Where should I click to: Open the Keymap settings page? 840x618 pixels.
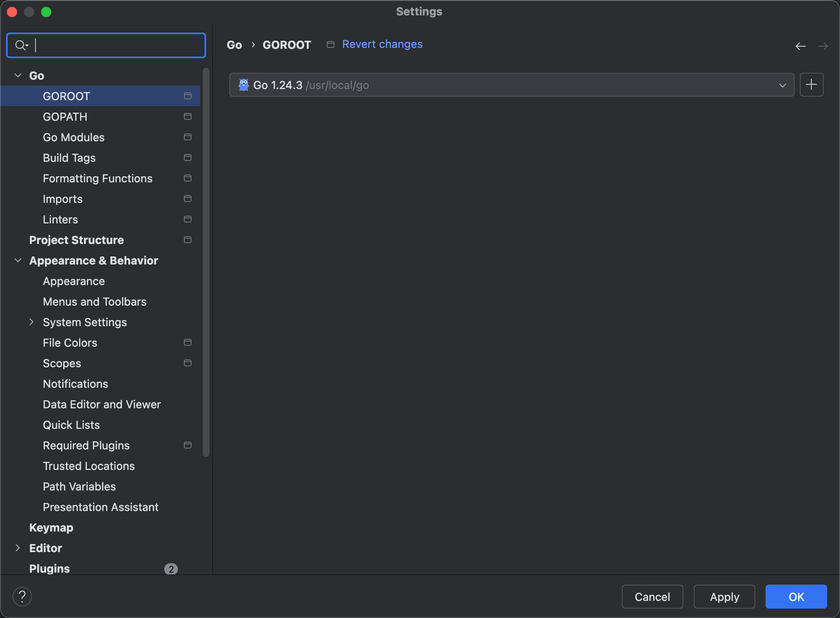coord(51,528)
